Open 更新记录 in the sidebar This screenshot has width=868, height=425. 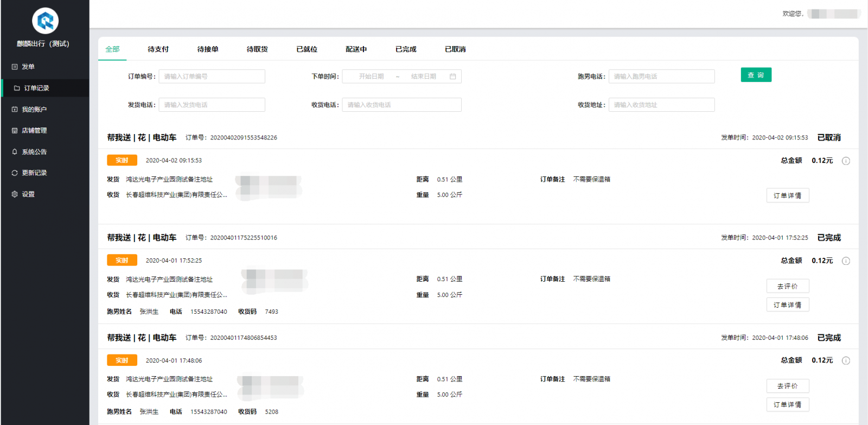34,173
